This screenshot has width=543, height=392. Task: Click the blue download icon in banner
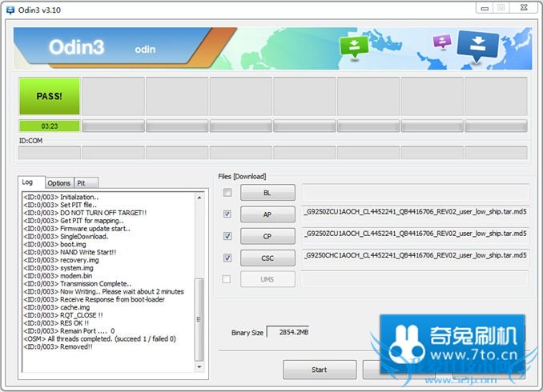[478, 46]
